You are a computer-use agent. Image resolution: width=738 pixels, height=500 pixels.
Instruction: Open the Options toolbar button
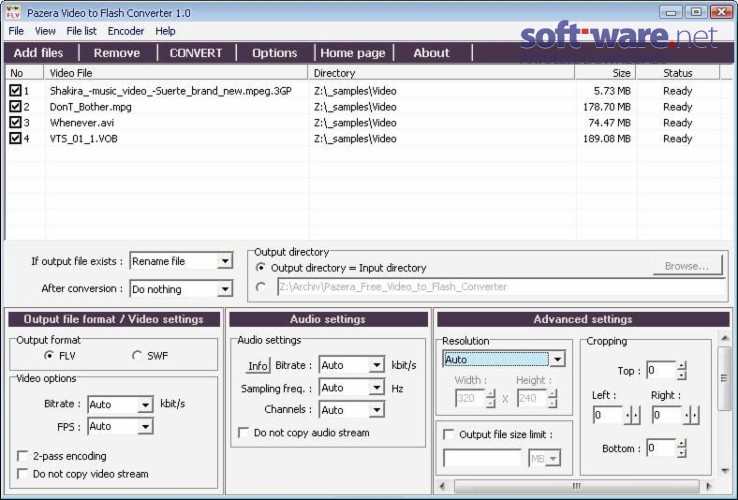coord(274,53)
